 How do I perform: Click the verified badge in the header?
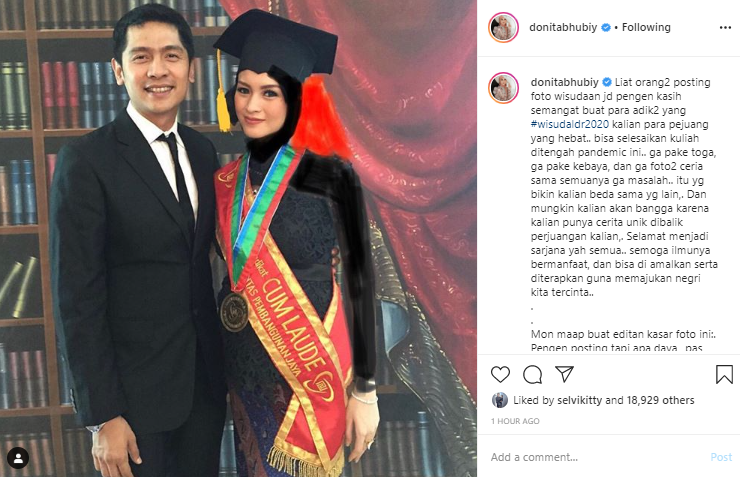click(605, 28)
